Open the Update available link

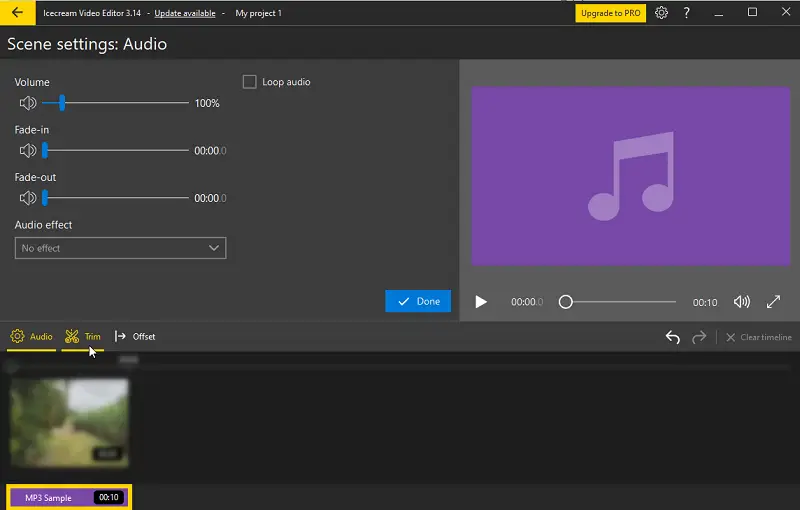(185, 13)
